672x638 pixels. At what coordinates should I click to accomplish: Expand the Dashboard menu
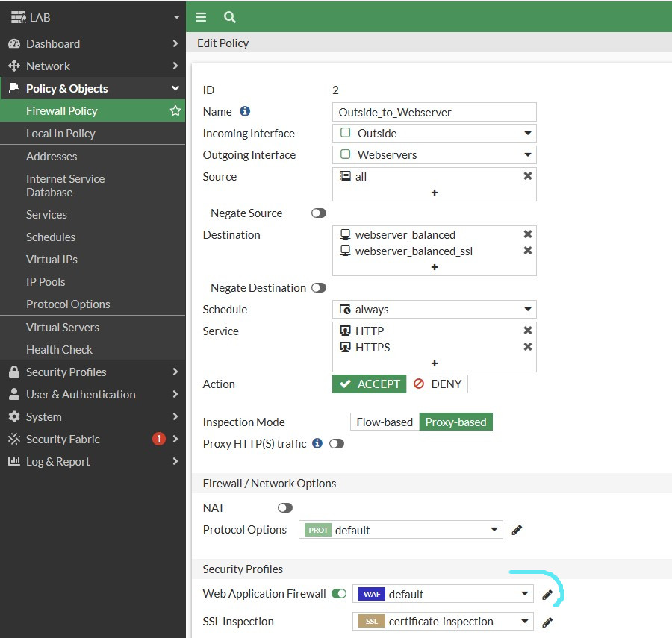(93, 44)
